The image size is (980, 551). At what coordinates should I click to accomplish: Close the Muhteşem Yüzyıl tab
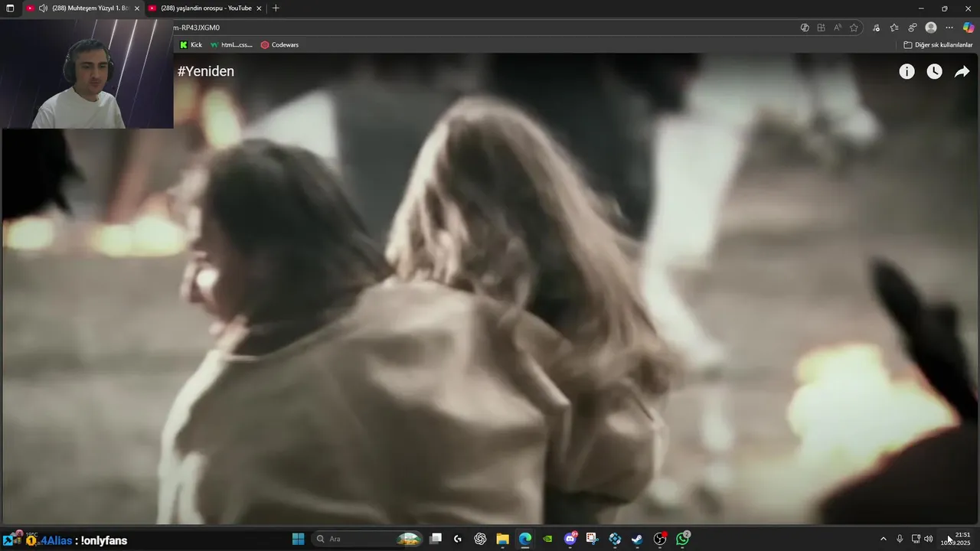137,8
